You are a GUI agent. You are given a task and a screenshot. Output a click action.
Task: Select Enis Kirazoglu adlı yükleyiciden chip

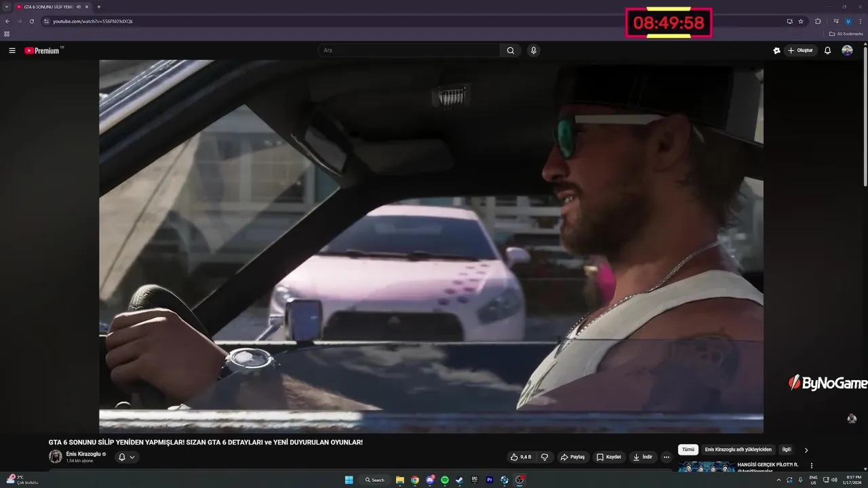738,449
